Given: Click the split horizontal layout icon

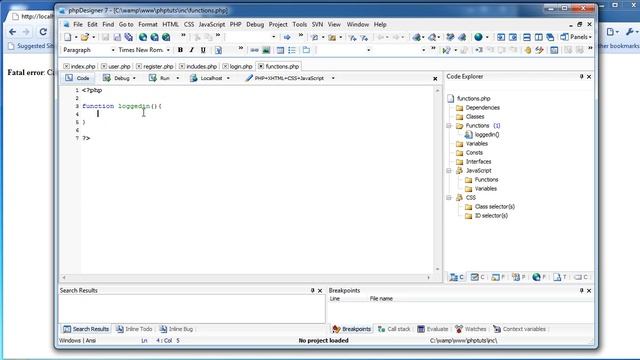Looking at the screenshot, I should coord(527,37).
